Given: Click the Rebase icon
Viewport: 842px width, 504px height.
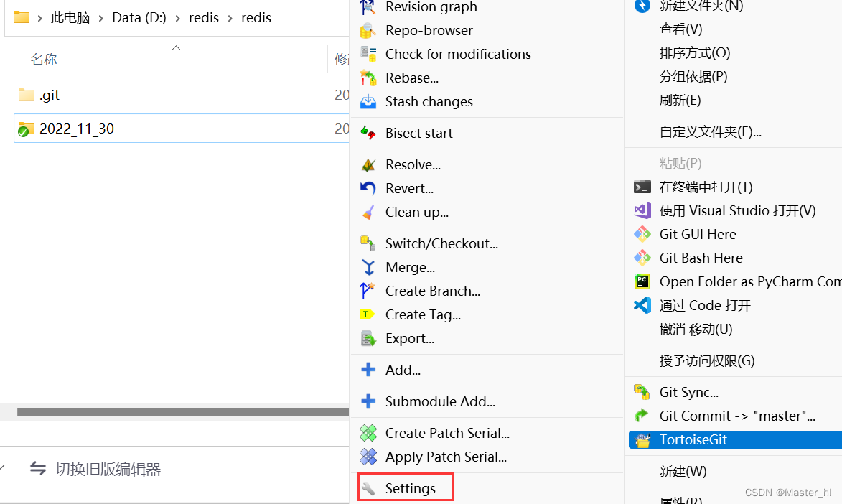Looking at the screenshot, I should (x=368, y=78).
